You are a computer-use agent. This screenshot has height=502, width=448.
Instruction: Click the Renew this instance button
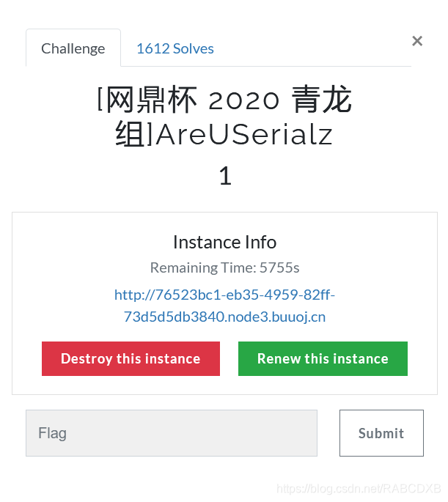(x=323, y=358)
